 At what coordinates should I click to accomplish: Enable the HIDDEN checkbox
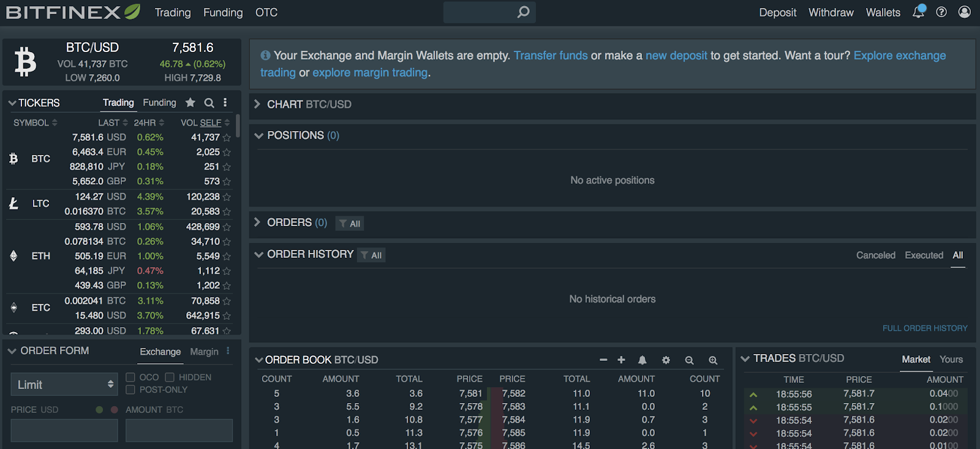170,377
